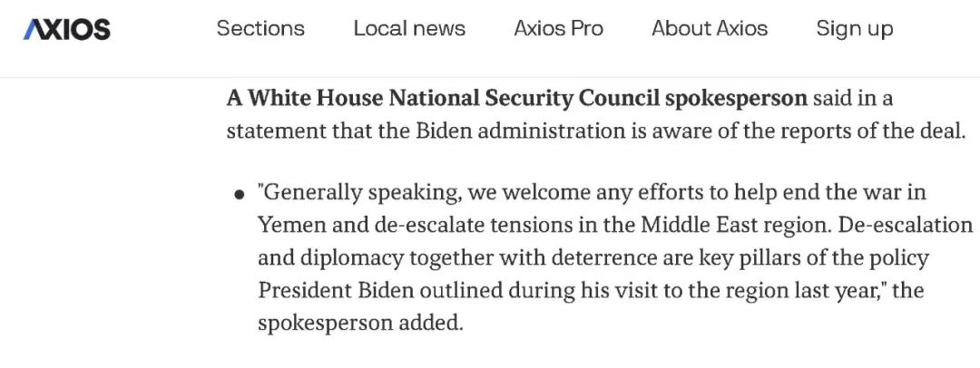Image resolution: width=980 pixels, height=368 pixels.
Task: Go to Local news
Action: coord(409,29)
